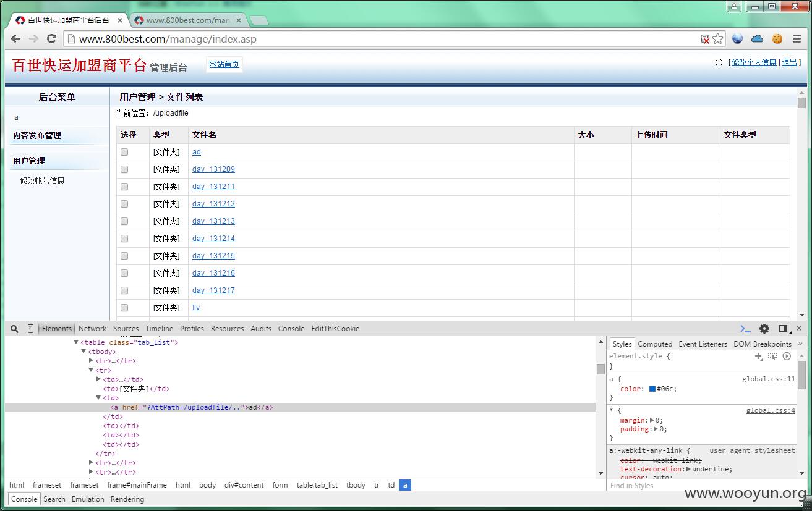Open global.css:11 source link

point(769,379)
